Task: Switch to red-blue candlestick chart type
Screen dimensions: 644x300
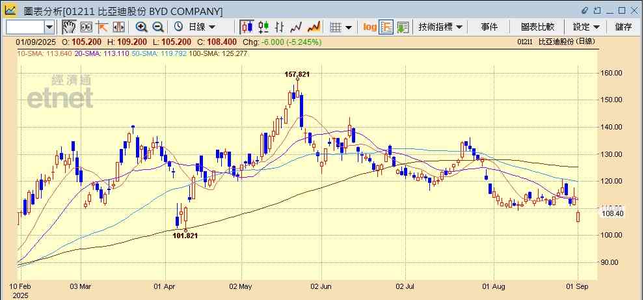Action: click(x=247, y=27)
